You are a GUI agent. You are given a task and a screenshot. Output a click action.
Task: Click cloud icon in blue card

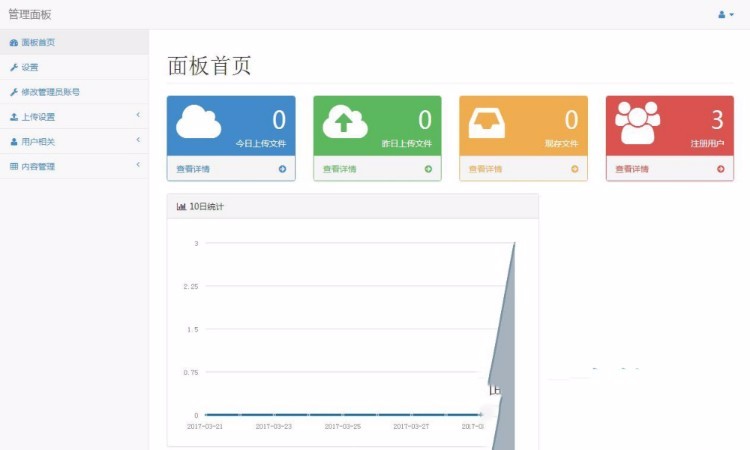(x=199, y=122)
